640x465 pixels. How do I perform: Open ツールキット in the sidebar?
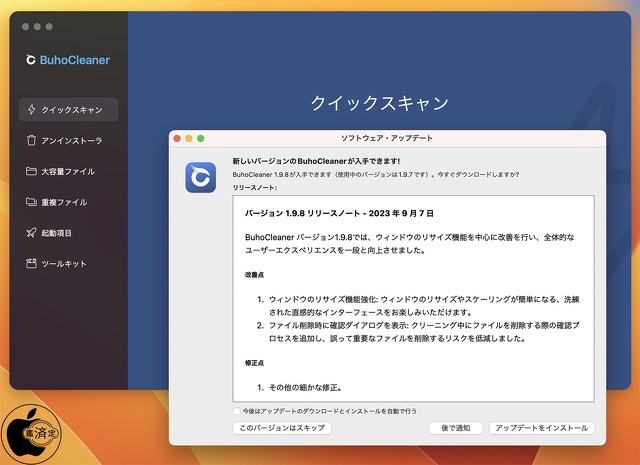pos(69,263)
